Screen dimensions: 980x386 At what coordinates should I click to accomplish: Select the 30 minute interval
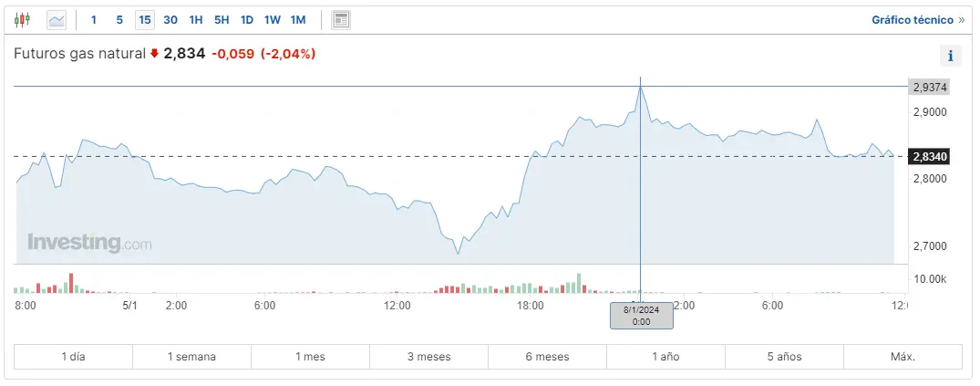(170, 19)
